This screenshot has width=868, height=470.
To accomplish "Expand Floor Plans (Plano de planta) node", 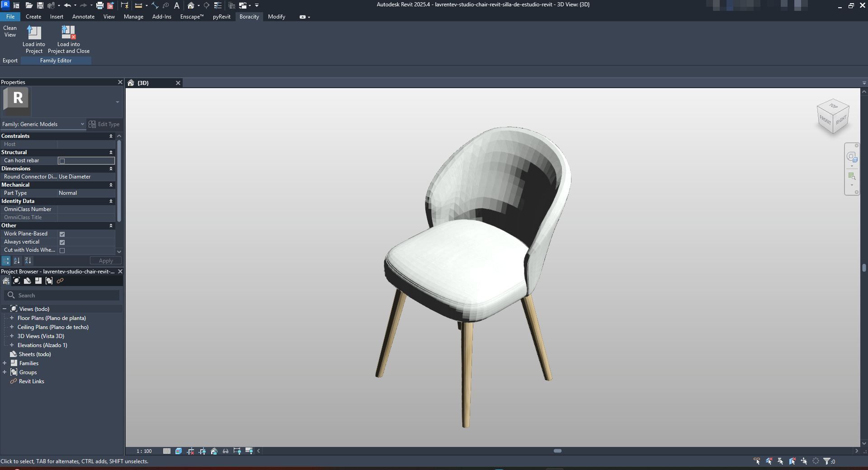I will (12, 318).
